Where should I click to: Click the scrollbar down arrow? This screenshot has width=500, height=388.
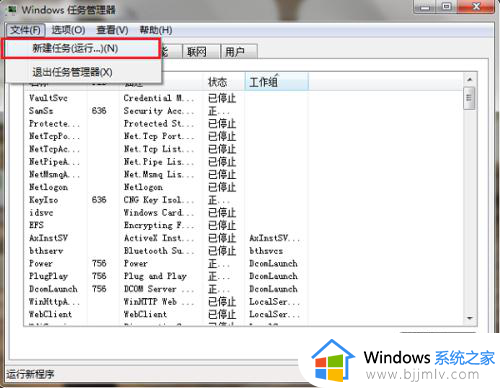pos(470,318)
